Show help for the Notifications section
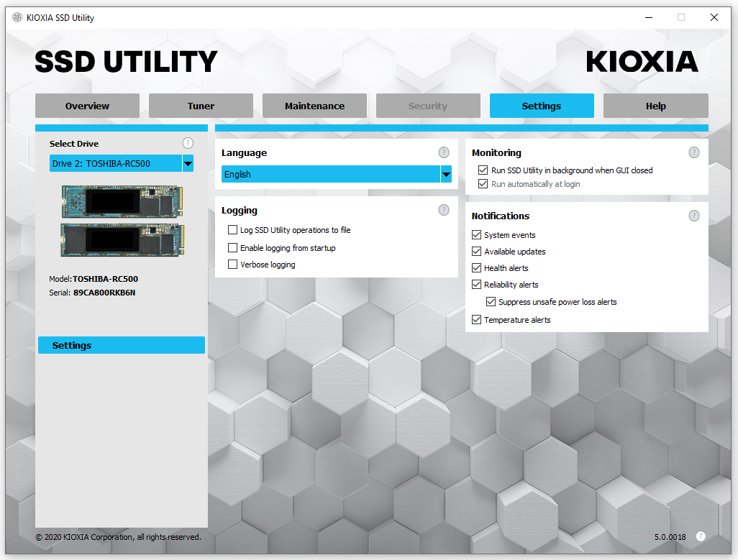738x560 pixels. (693, 216)
